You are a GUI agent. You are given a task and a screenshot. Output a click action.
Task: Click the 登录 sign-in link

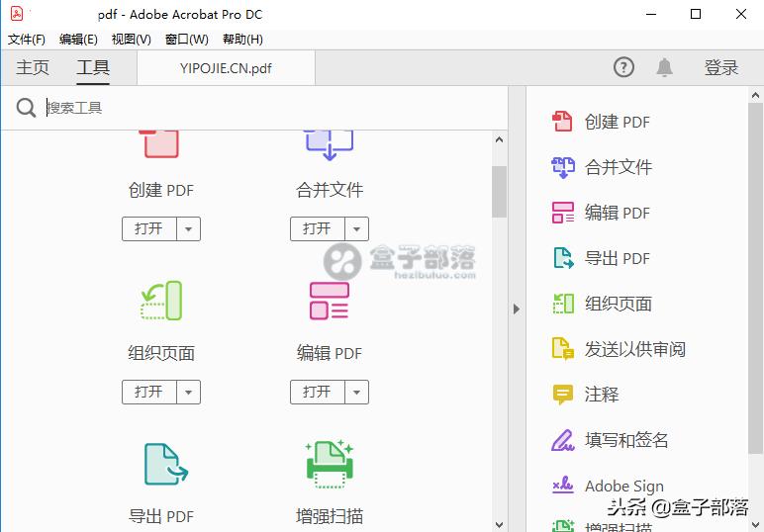point(721,67)
